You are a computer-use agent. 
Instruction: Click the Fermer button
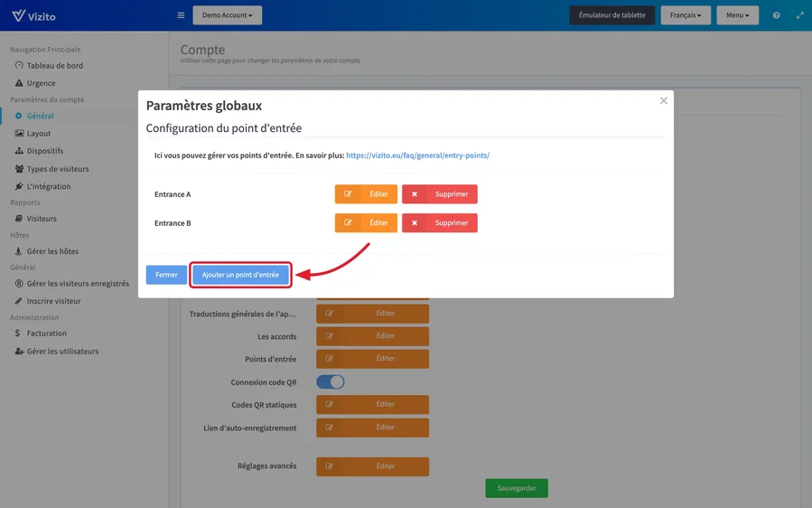[x=166, y=275]
